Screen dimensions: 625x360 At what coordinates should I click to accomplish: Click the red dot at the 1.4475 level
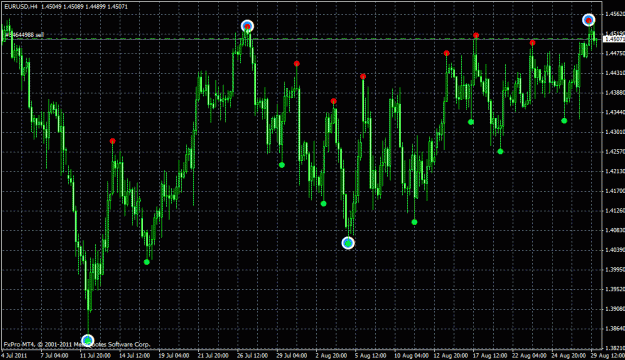446,53
